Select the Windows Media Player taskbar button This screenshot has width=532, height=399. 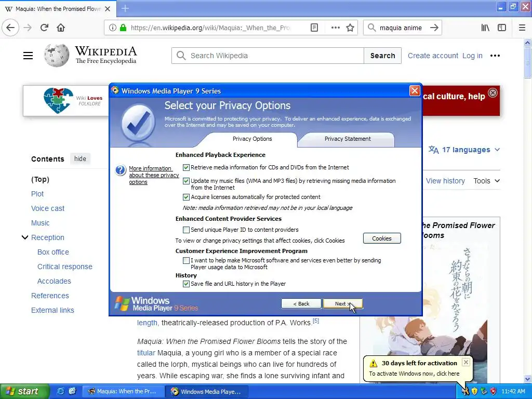click(207, 391)
